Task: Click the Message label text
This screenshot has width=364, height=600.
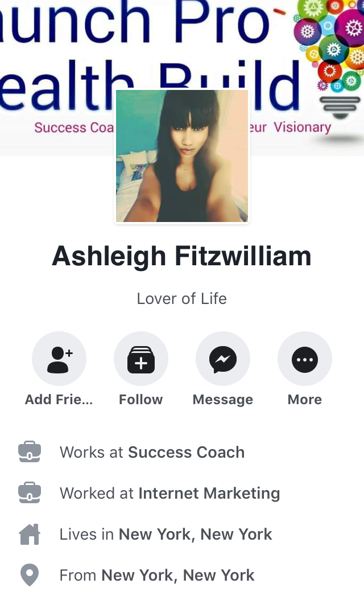Action: pos(223,400)
